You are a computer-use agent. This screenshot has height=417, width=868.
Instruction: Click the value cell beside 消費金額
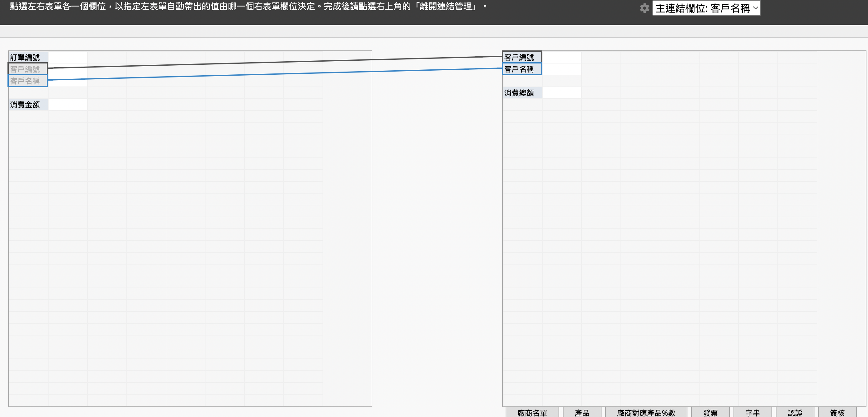click(x=68, y=105)
